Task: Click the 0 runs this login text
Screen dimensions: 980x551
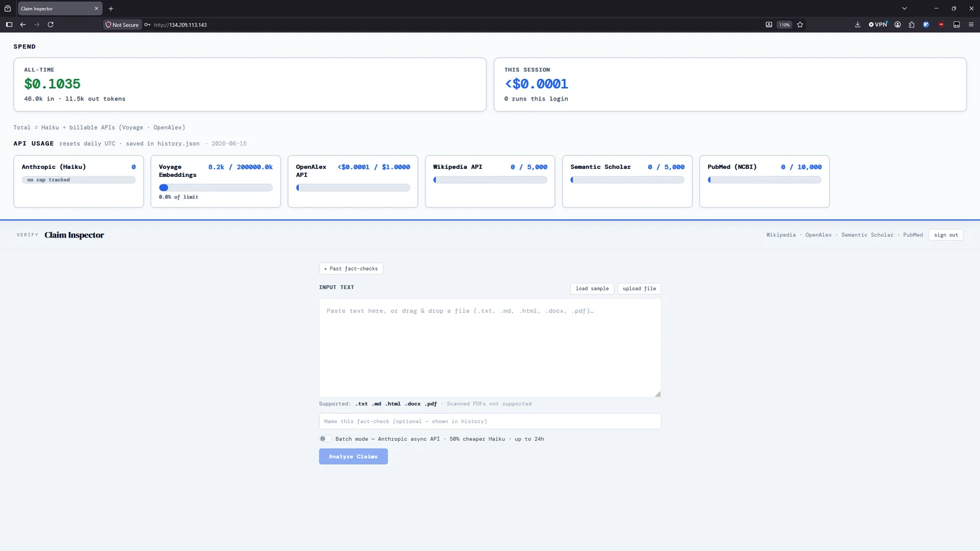Action: pos(536,99)
